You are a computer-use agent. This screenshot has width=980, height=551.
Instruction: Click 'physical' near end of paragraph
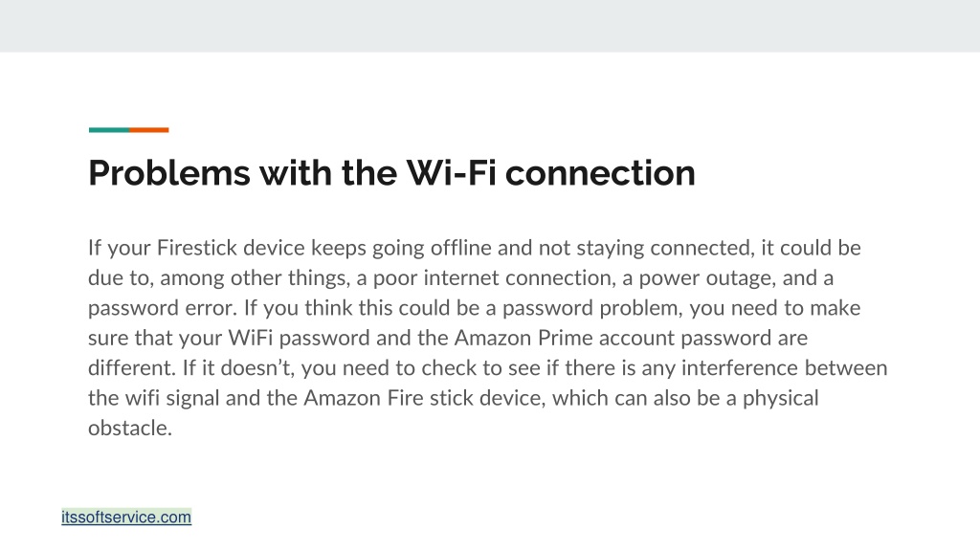point(781,399)
